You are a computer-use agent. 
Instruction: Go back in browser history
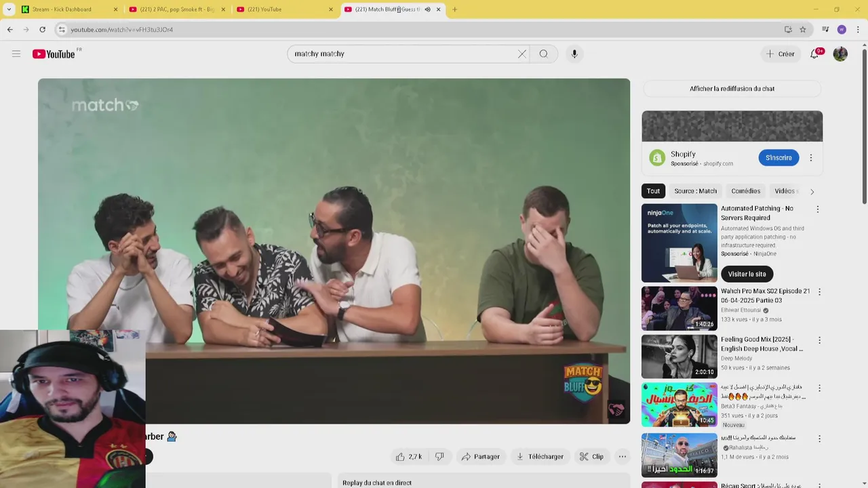pos(10,29)
